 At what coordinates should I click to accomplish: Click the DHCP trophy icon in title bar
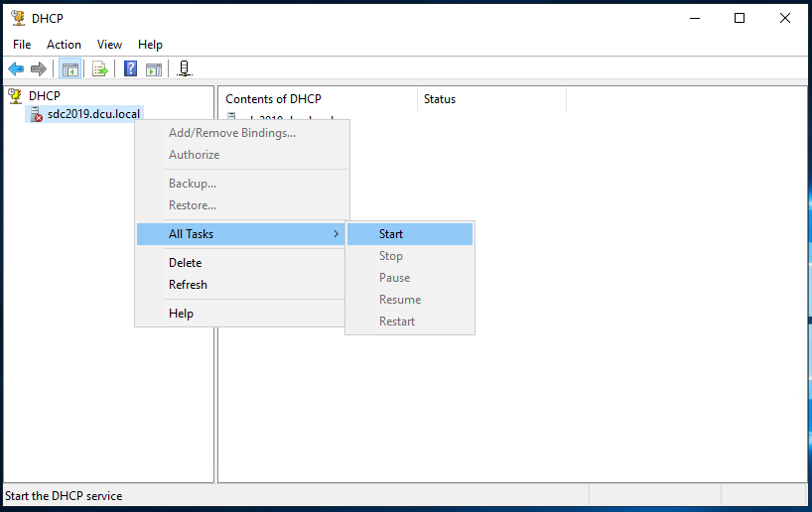17,18
